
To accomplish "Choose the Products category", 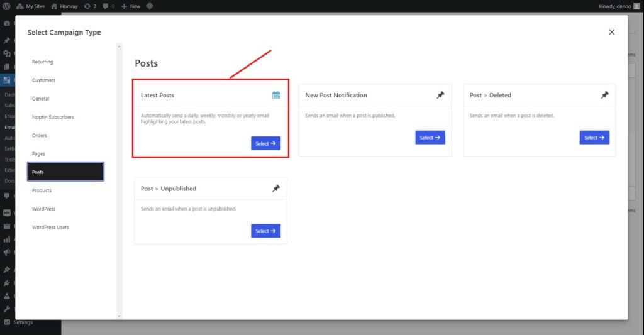I will [42, 190].
